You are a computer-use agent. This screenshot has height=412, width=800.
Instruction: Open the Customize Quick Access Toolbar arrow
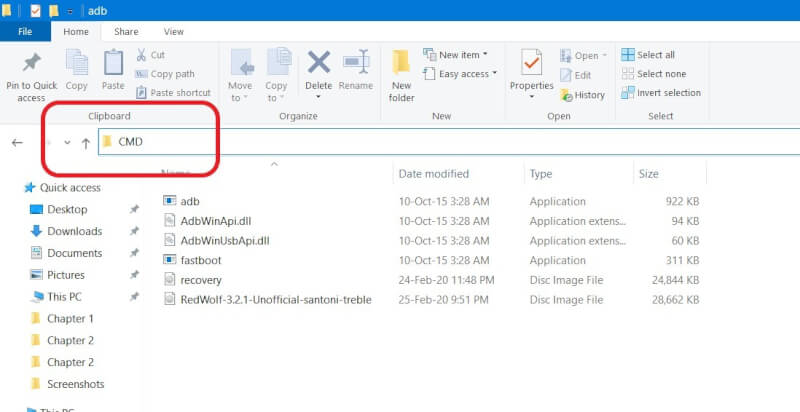[x=69, y=11]
